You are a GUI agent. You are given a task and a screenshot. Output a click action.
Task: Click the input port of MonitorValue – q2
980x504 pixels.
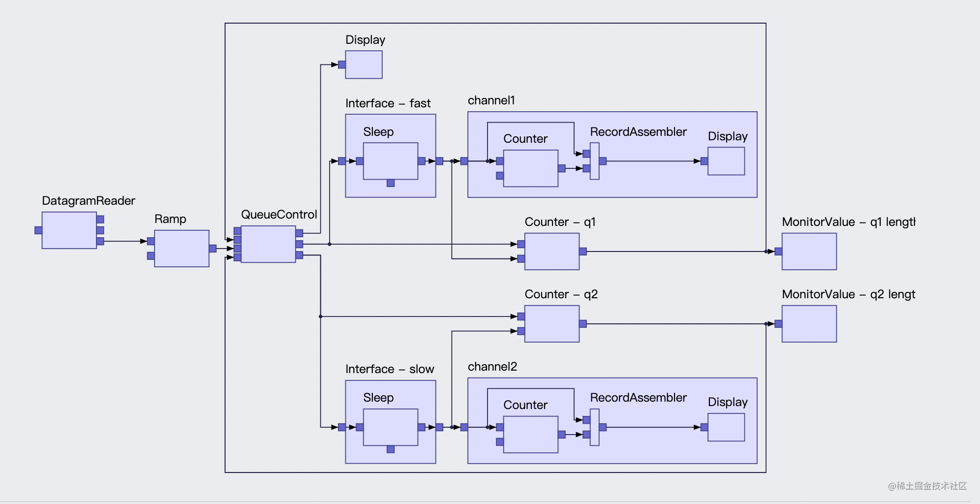click(x=778, y=324)
